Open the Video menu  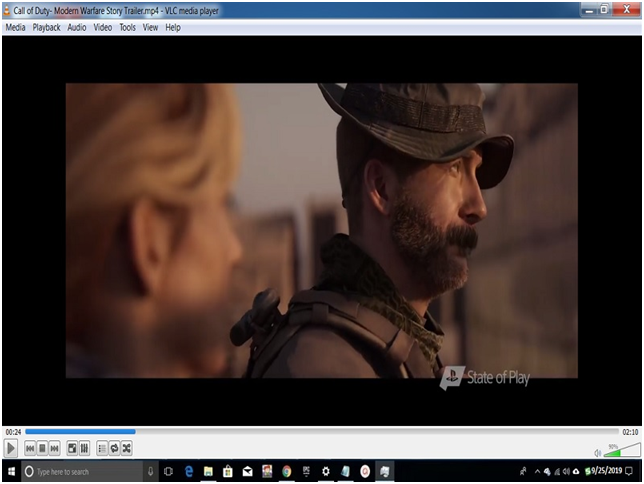tap(103, 28)
